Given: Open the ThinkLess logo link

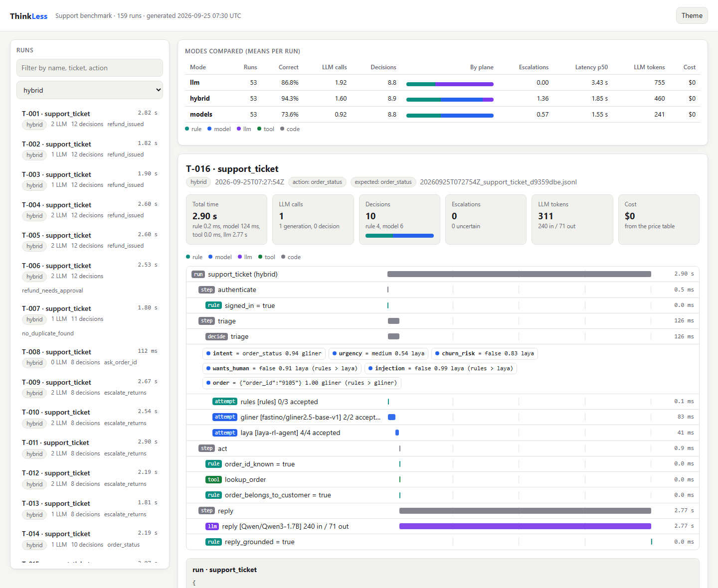Looking at the screenshot, I should (28, 16).
